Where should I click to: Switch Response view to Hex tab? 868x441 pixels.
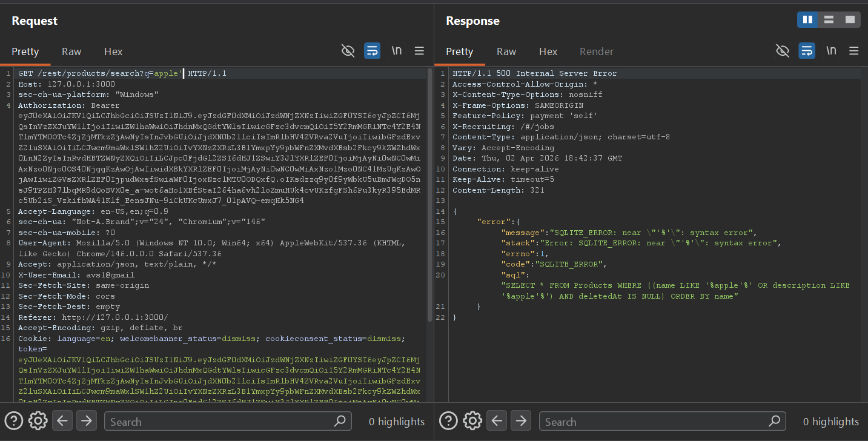pos(548,51)
